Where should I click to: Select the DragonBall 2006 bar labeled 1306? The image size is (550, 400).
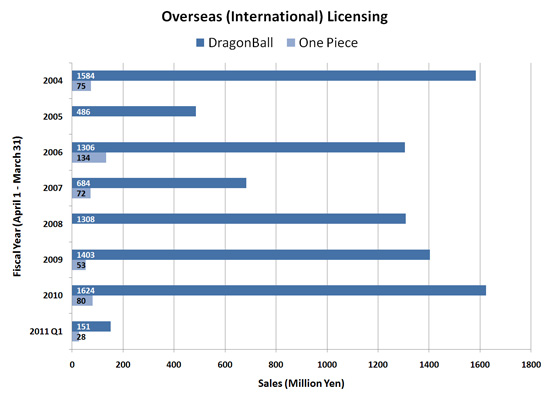tap(239, 147)
